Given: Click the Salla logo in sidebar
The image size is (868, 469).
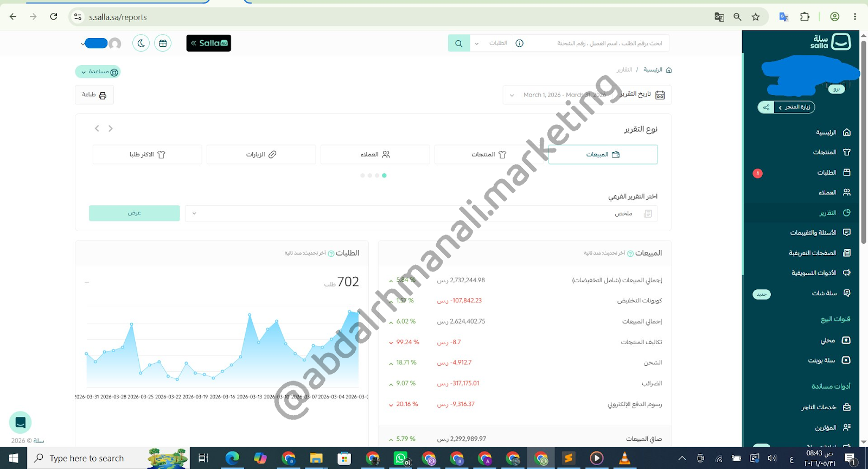Looking at the screenshot, I should 830,42.
